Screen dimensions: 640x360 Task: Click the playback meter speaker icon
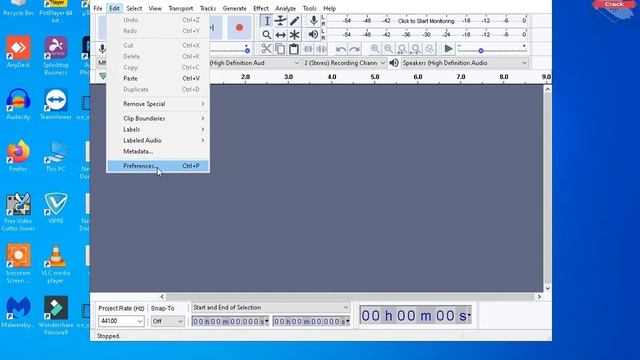tap(313, 35)
